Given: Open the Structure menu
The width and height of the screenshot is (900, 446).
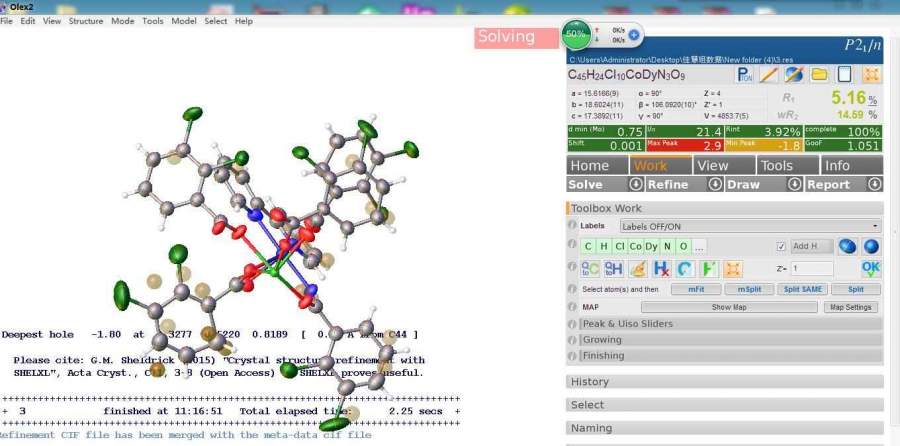Looking at the screenshot, I should point(86,21).
